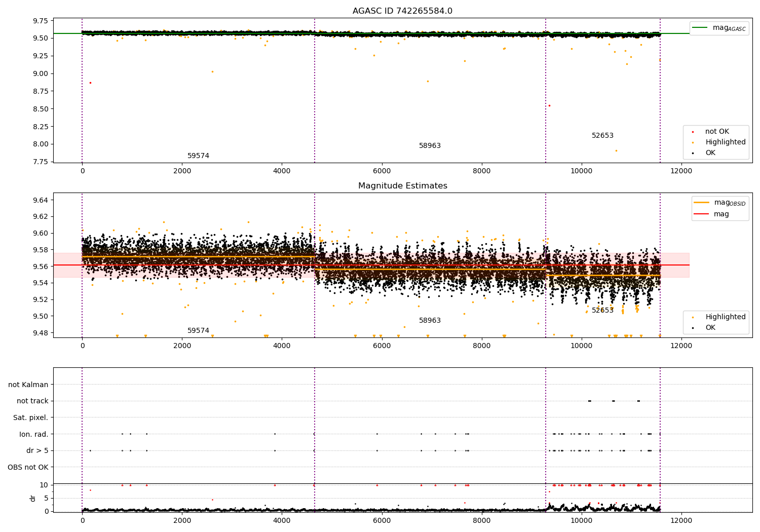Image resolution: width=760 pixels, height=532 pixels.
Task: Click the title "AGASC ID 742265584.0"
Action: click(x=402, y=11)
